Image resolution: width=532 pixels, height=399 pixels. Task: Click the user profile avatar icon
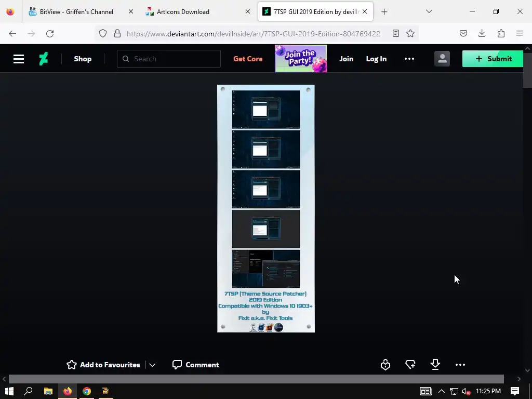pos(442,59)
